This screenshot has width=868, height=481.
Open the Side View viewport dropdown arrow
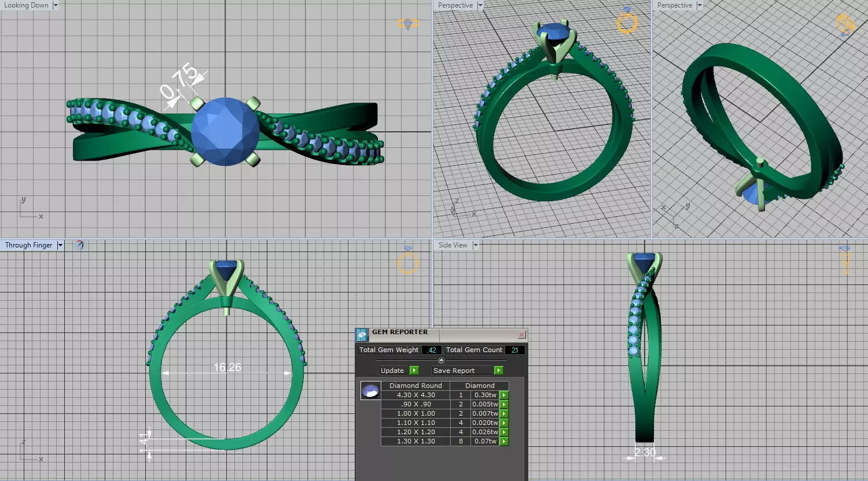point(476,245)
